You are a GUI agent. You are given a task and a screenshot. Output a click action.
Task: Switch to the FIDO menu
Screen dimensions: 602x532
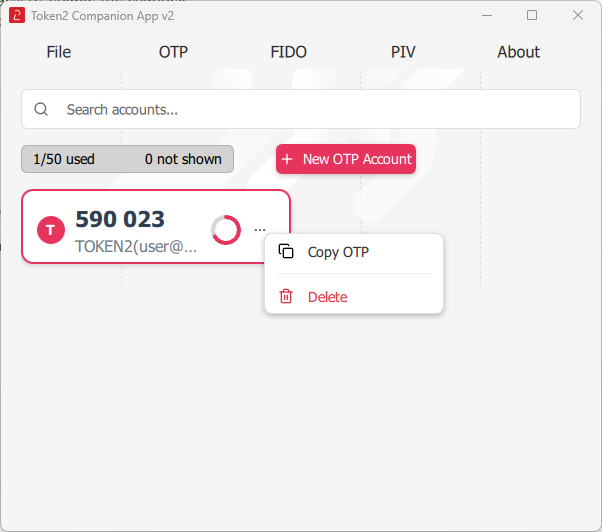[x=288, y=52]
